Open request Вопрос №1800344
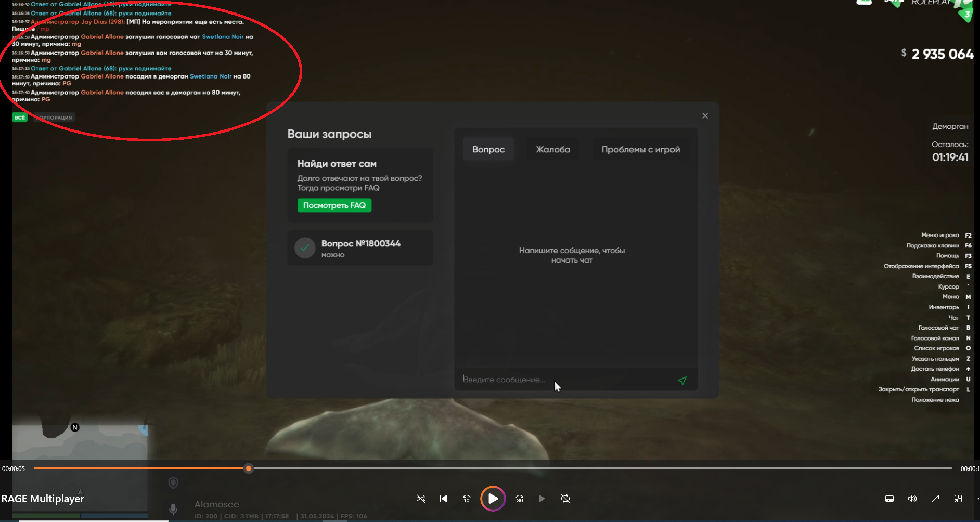The width and height of the screenshot is (980, 522). [360, 248]
